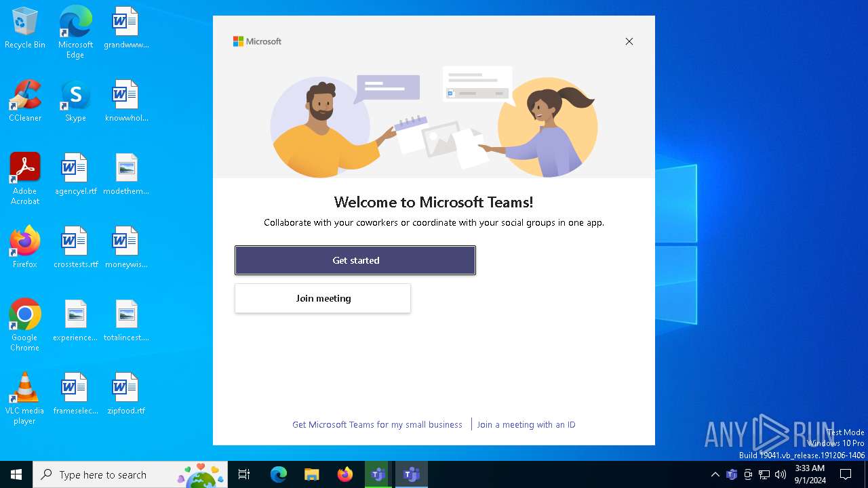The height and width of the screenshot is (488, 868).
Task: Click the Get started button
Action: click(355, 260)
